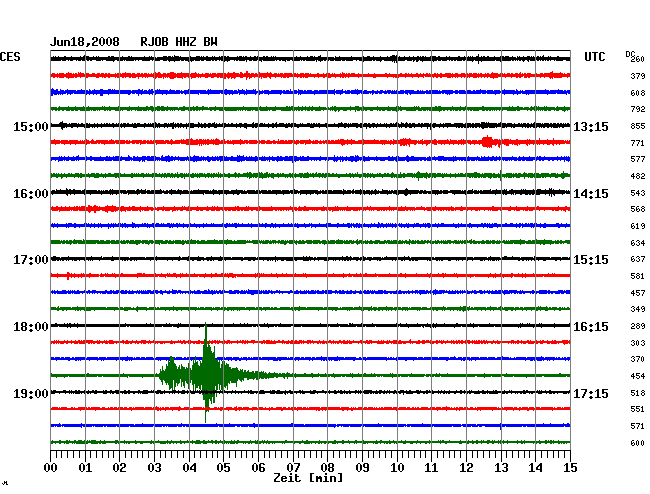Viewport: 650px width, 494px height.
Task: Click DC offset value 379
Action: [x=638, y=76]
